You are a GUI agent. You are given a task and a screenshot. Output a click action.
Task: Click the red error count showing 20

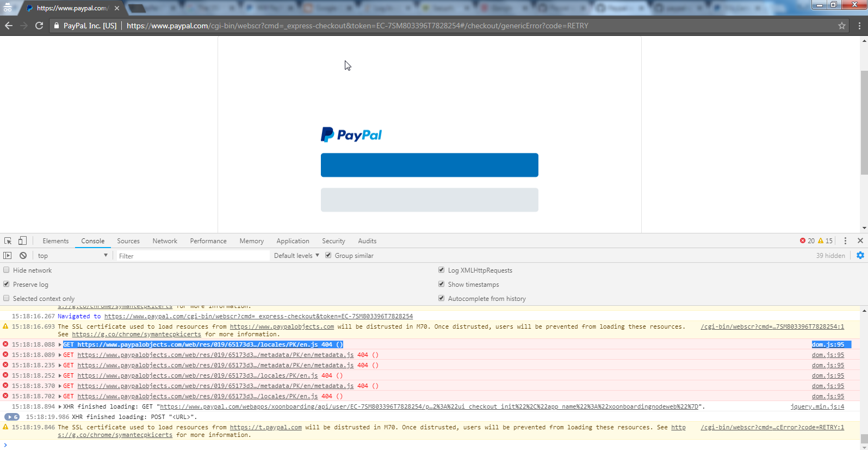(807, 241)
